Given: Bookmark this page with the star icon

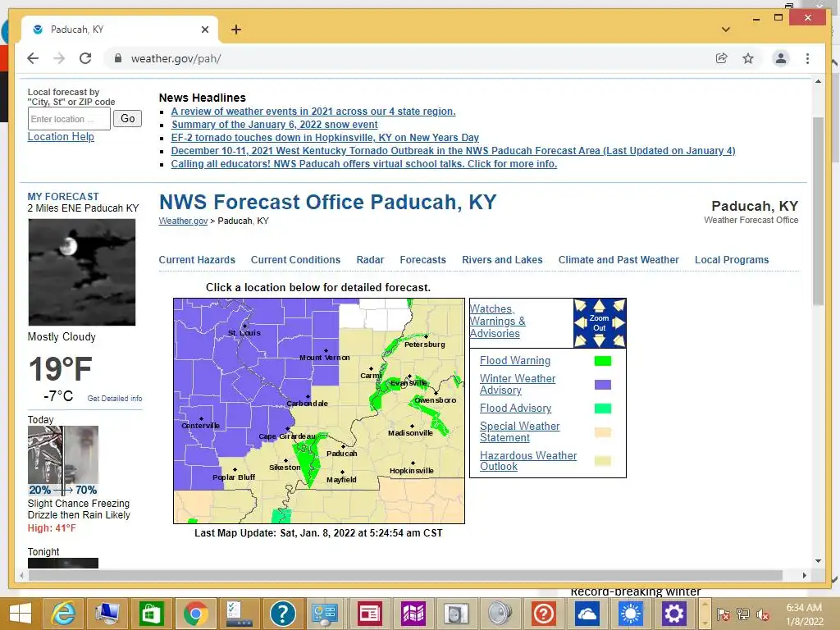Looking at the screenshot, I should pyautogui.click(x=748, y=58).
